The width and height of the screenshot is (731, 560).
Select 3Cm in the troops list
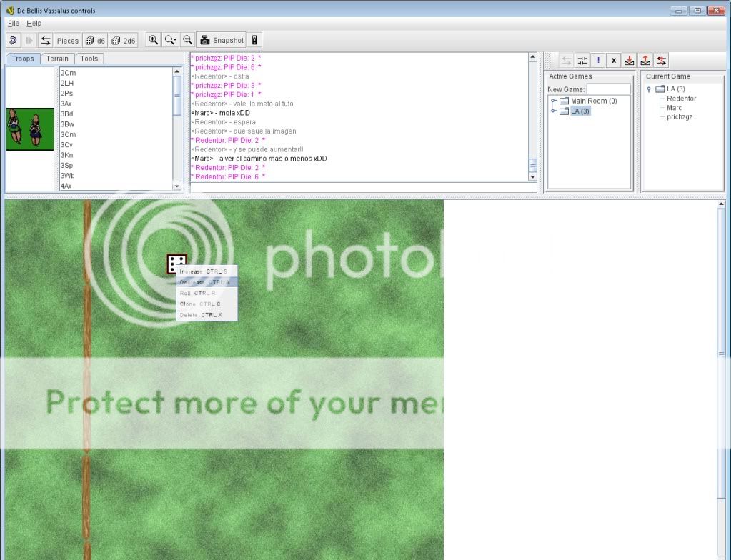116,134
